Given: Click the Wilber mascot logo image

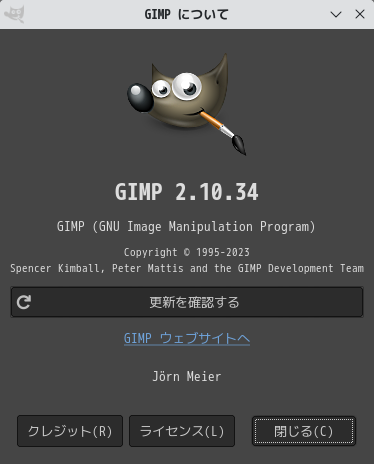Looking at the screenshot, I should coord(187,104).
